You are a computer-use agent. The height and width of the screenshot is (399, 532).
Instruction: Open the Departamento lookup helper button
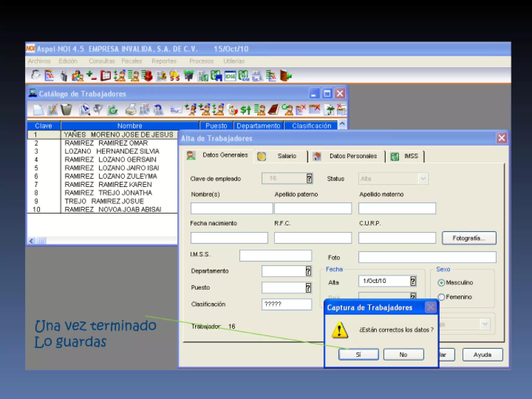308,271
